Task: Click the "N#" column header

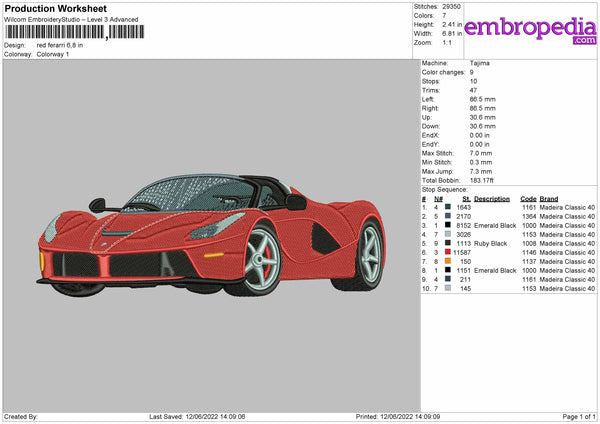Action: (439, 199)
